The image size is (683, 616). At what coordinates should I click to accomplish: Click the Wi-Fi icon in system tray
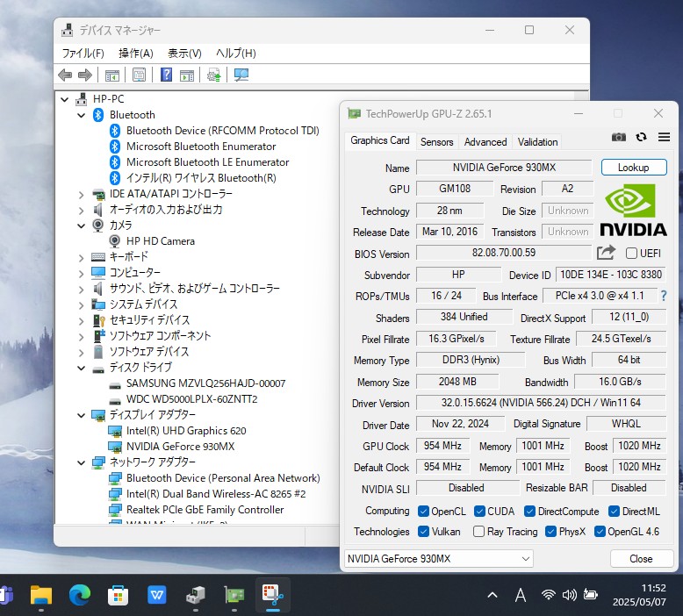(548, 594)
